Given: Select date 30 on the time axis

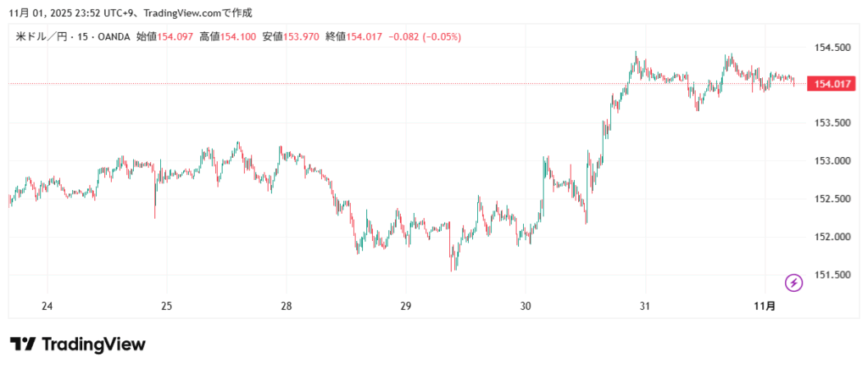Looking at the screenshot, I should (526, 306).
